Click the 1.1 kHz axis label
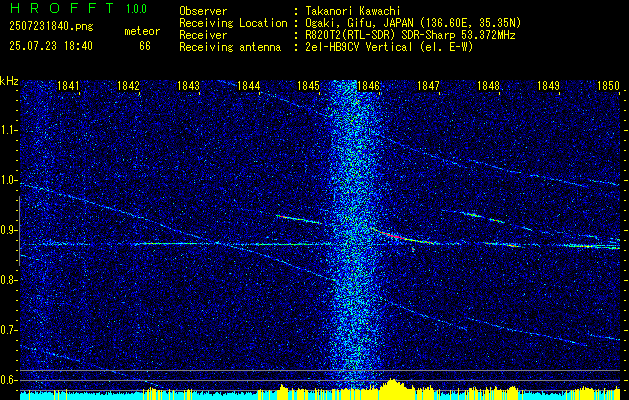Screen dimensions: 629x400 point(8,130)
